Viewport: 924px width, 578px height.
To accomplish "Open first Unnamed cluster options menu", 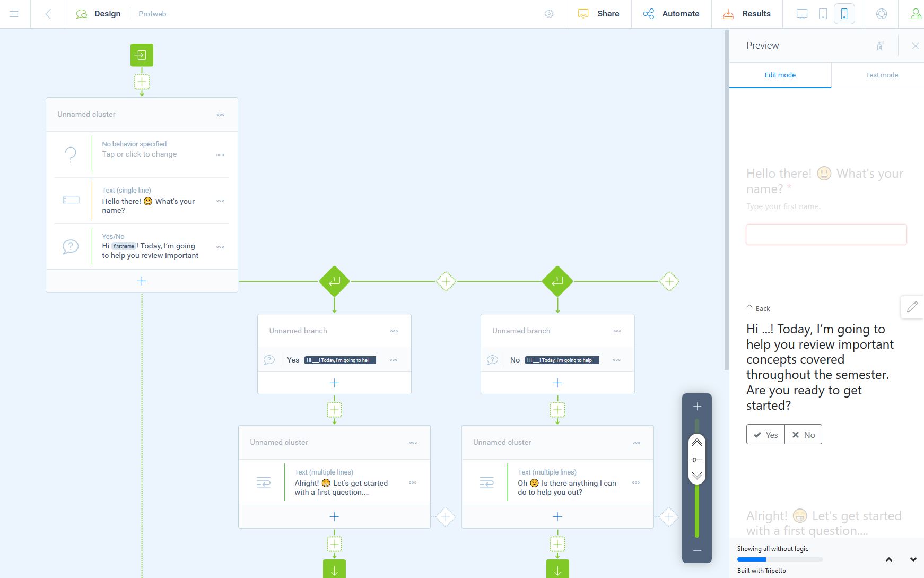I will click(x=221, y=115).
